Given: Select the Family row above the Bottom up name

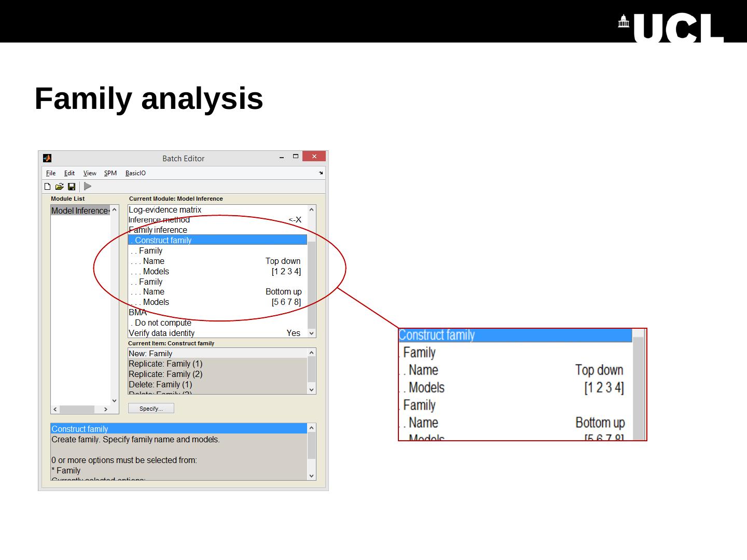Looking at the screenshot, I should click(x=218, y=282).
